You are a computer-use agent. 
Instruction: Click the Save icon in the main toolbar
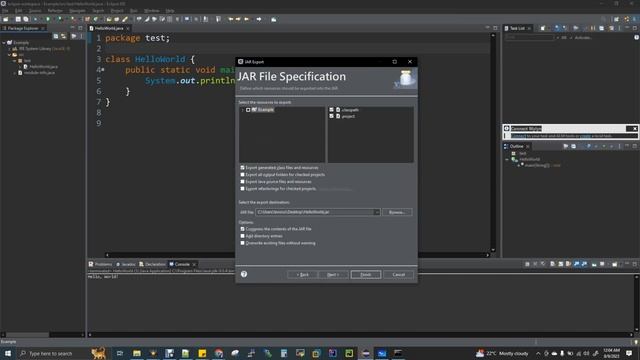point(18,19)
